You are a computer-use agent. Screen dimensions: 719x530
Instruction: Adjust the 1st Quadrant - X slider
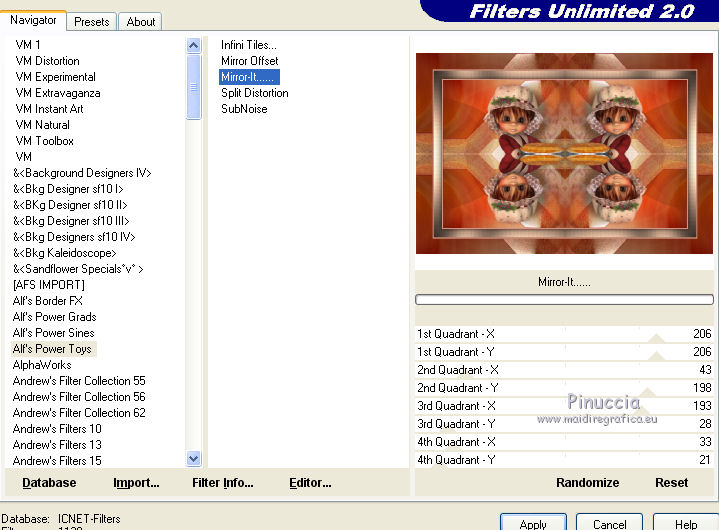coord(564,334)
